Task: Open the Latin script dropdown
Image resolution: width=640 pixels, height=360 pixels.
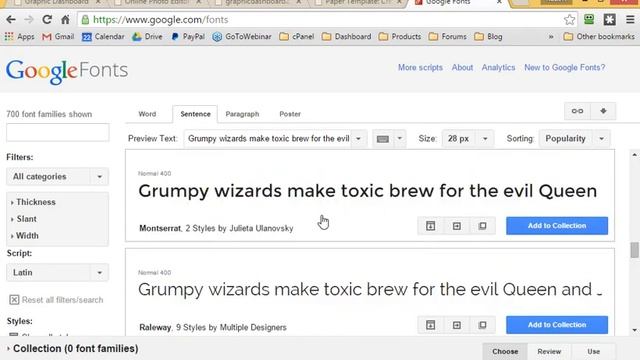Action: click(x=58, y=272)
